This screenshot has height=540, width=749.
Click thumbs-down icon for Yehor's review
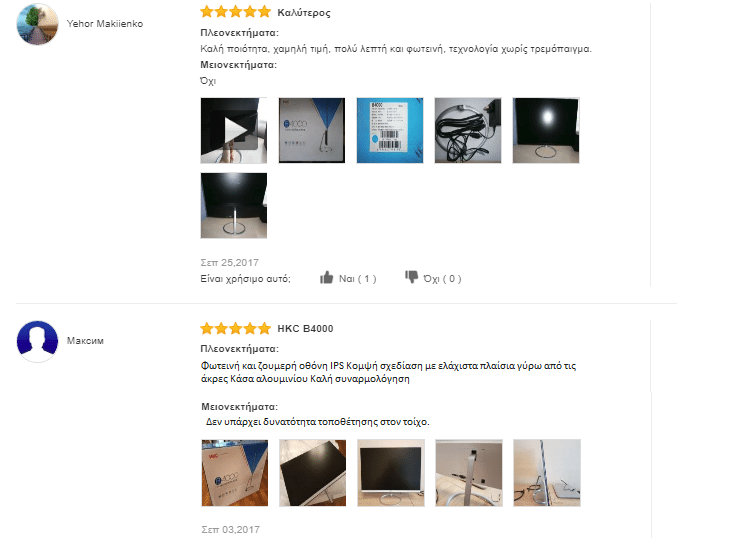click(x=411, y=277)
